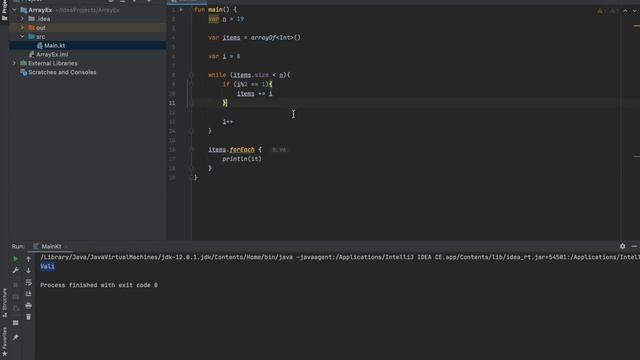Expand the out folder

(x=22, y=28)
